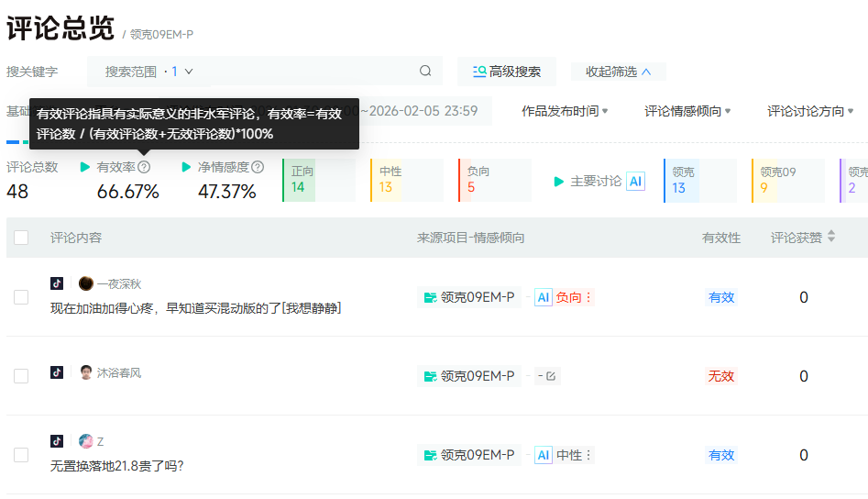
Task: Click the avatar of user 沐浴春风
Action: click(86, 372)
